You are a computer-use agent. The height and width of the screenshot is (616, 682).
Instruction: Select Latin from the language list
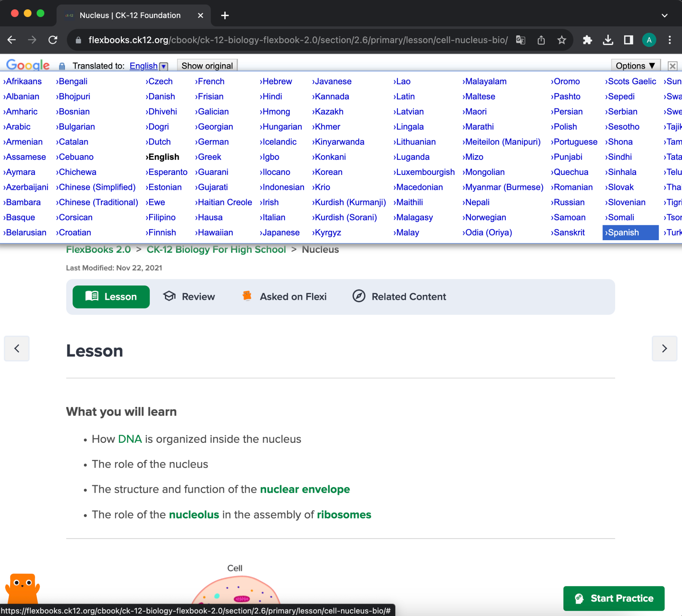pyautogui.click(x=404, y=97)
